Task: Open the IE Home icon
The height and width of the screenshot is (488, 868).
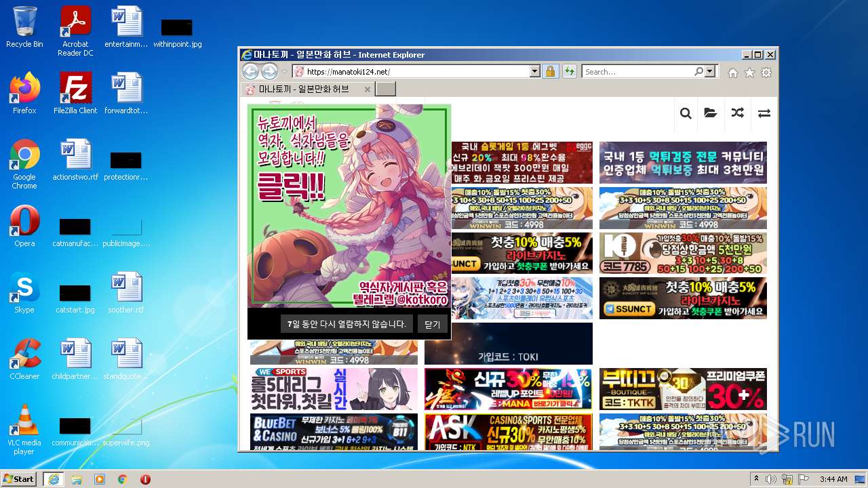Action: coord(732,73)
